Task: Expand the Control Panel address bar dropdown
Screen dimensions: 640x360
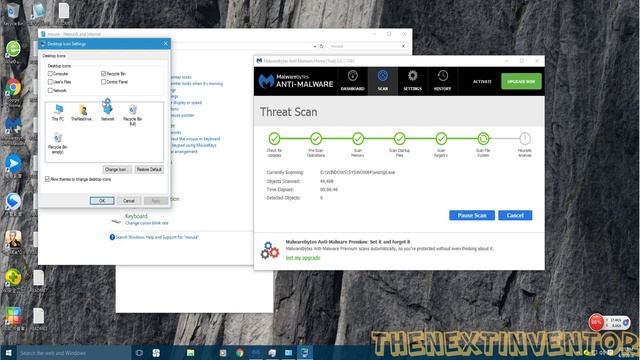Action: coord(315,47)
